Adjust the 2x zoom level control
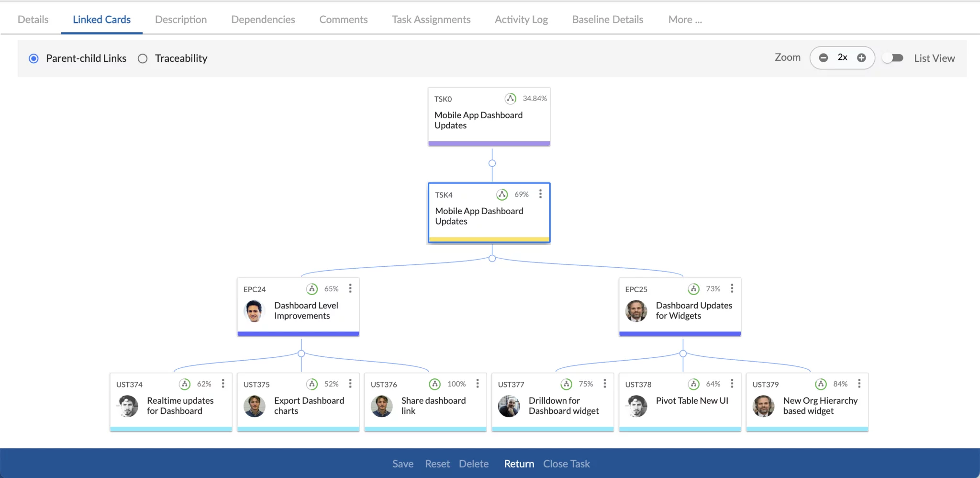This screenshot has height=478, width=980. tap(842, 57)
